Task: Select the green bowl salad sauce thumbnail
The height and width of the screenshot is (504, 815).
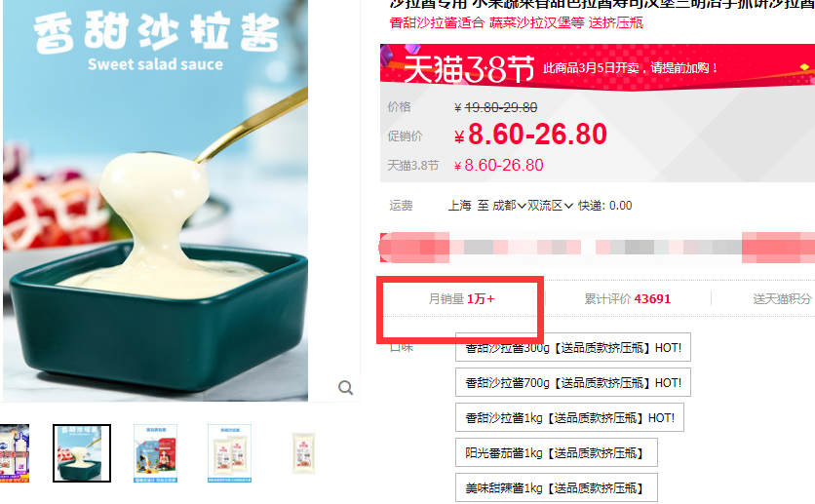Action: coord(82,453)
